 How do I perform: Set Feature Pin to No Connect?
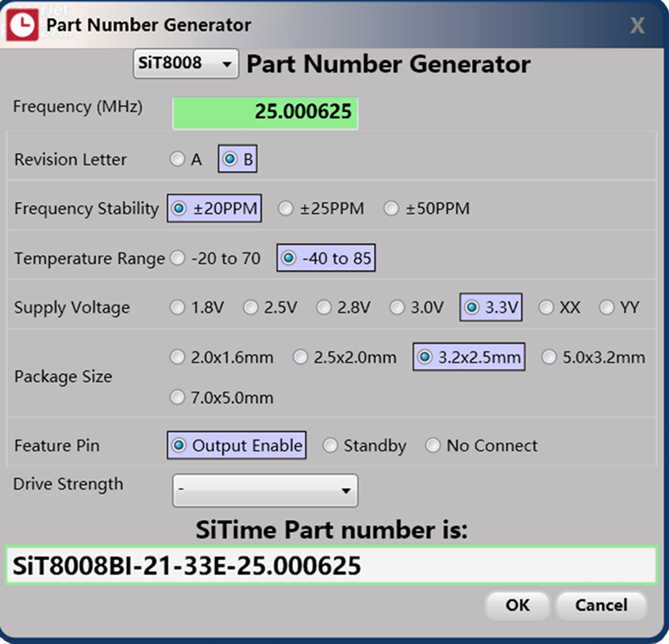click(481, 445)
